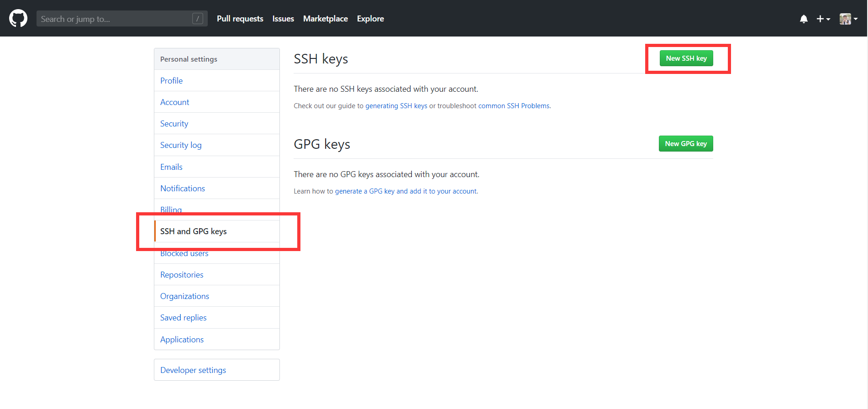Screen dimensions: 868x409
Task: Select Account in the settings sidebar
Action: 217,102
